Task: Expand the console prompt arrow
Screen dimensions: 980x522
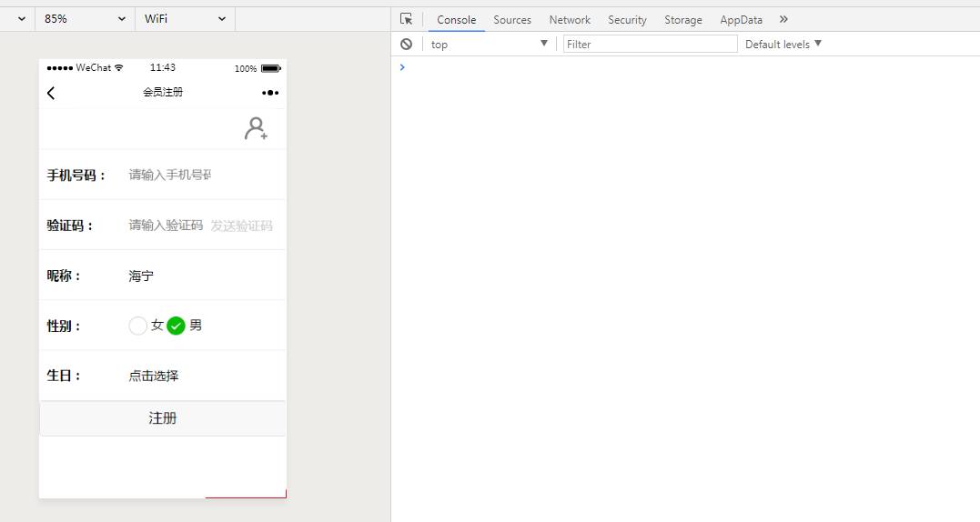Action: 402,66
